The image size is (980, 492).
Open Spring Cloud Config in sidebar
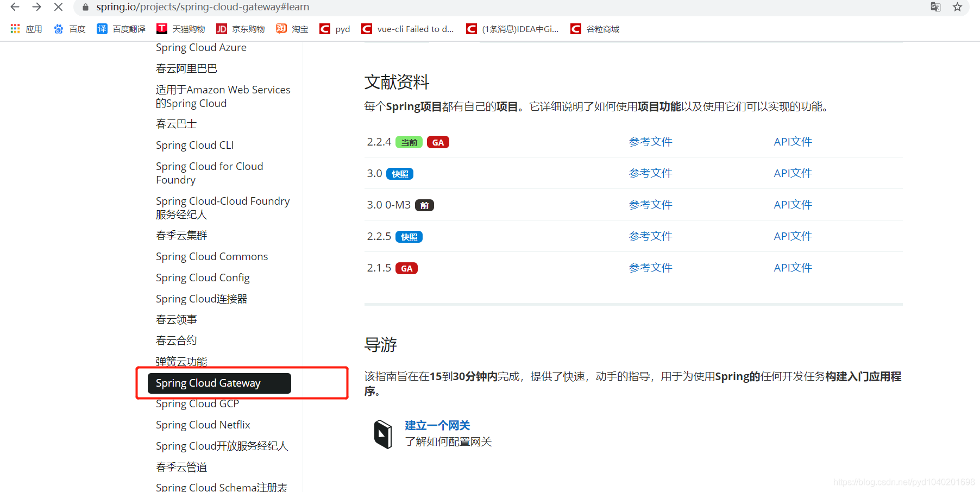pos(203,277)
